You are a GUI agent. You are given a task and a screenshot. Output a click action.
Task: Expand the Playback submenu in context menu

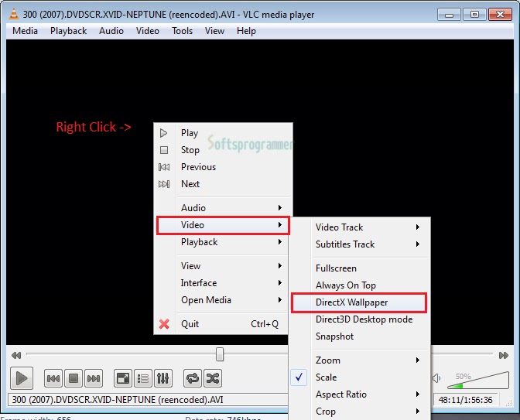coord(222,242)
